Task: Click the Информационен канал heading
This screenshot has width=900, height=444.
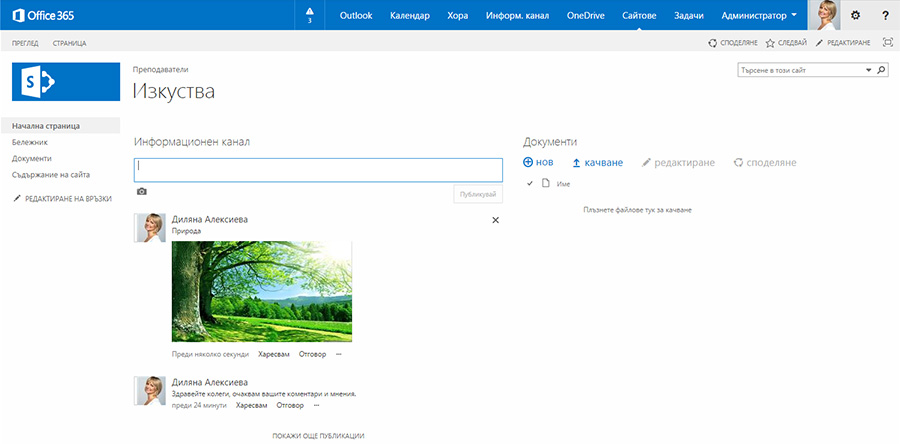Action: 192,142
